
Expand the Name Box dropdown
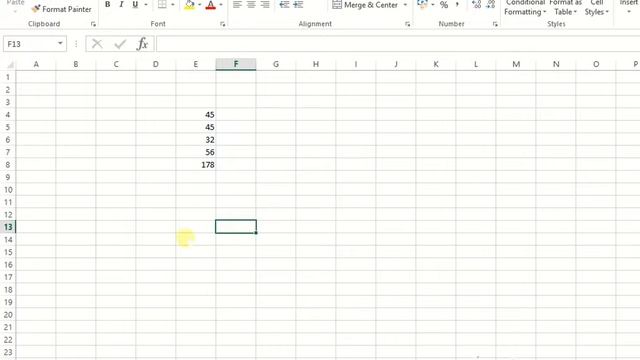(60, 44)
